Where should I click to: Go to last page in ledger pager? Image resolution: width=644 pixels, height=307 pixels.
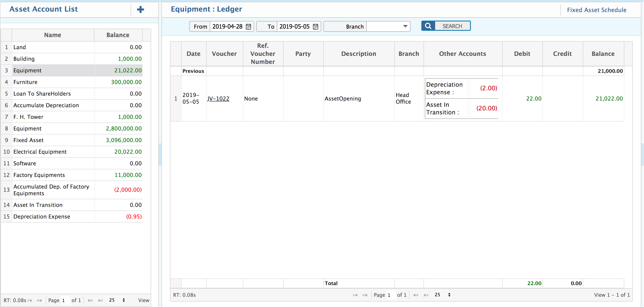tap(426, 295)
